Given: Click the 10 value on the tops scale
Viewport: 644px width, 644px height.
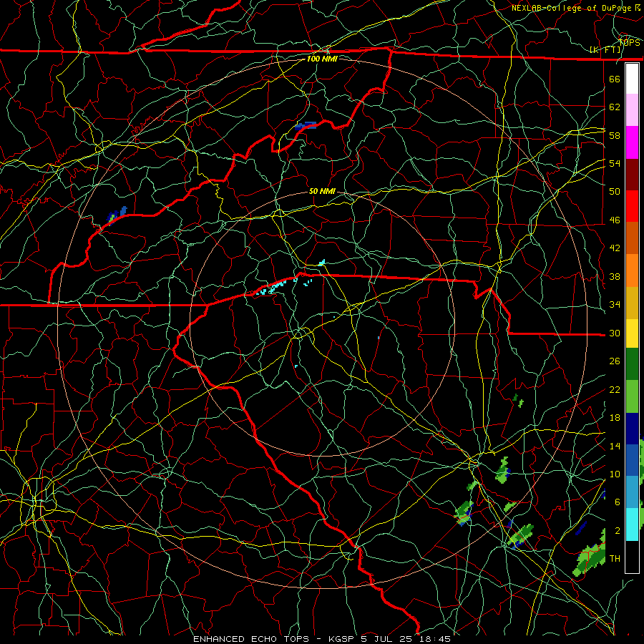Looking at the screenshot, I should pos(615,474).
